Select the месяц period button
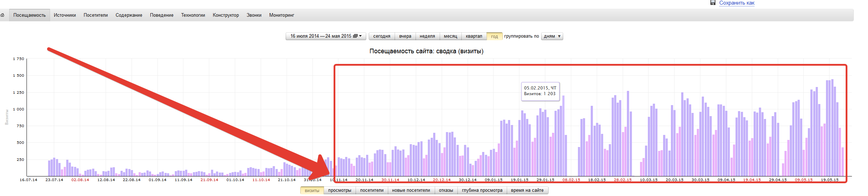868x196 pixels. 450,36
